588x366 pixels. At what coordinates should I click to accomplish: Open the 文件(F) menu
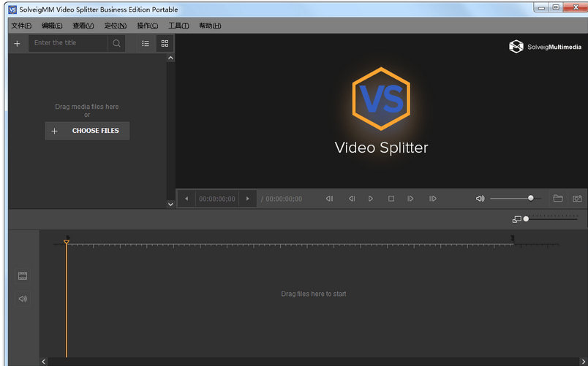21,26
